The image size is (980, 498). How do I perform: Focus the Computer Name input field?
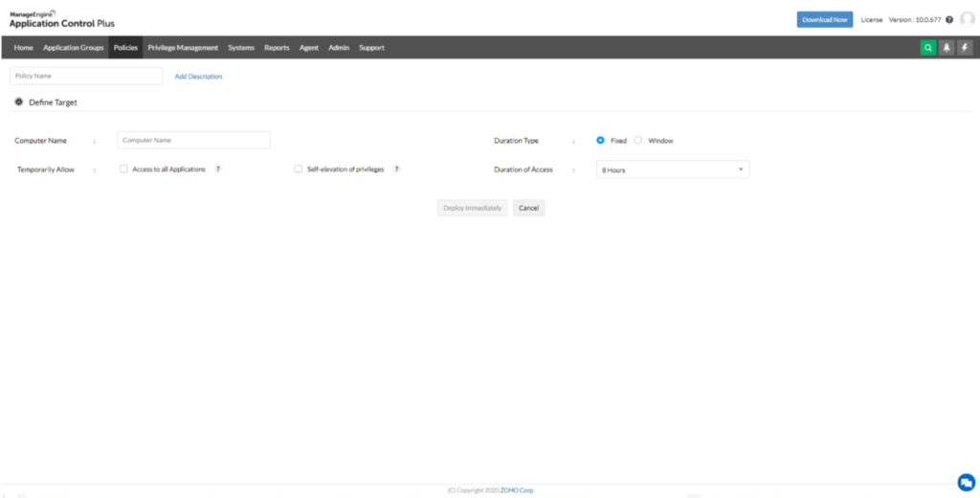click(193, 140)
